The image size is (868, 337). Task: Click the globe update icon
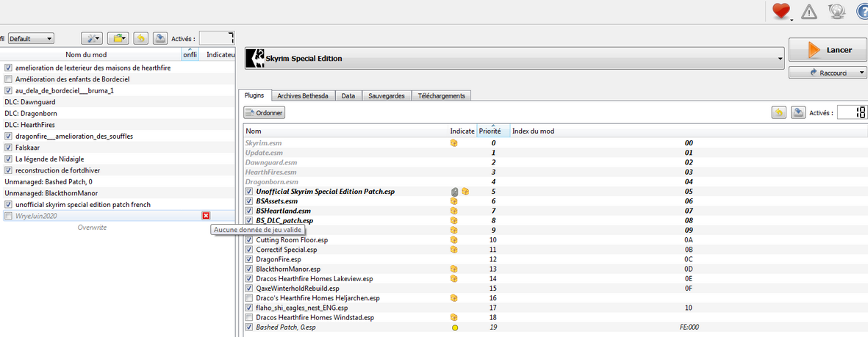click(835, 11)
